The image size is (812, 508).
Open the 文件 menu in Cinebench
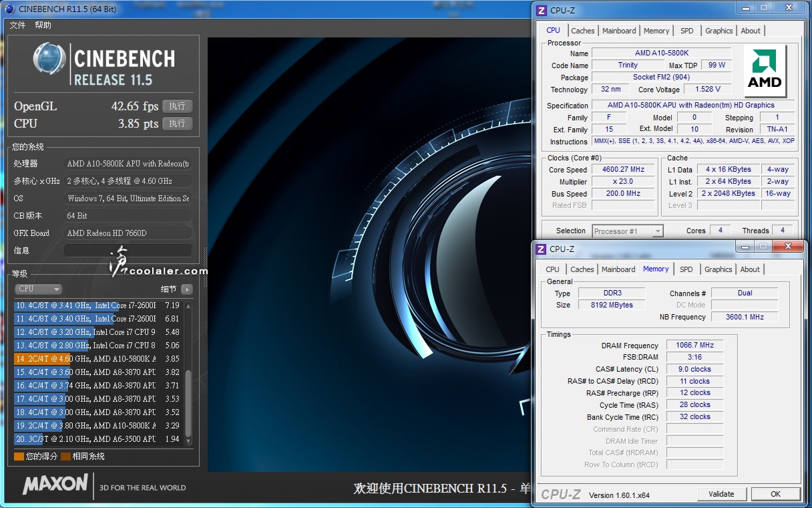[x=17, y=25]
